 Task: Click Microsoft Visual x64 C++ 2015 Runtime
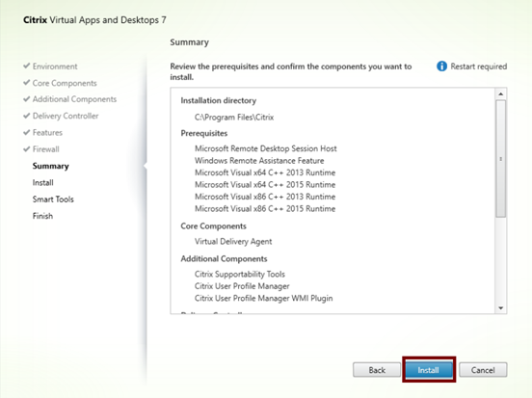click(265, 185)
